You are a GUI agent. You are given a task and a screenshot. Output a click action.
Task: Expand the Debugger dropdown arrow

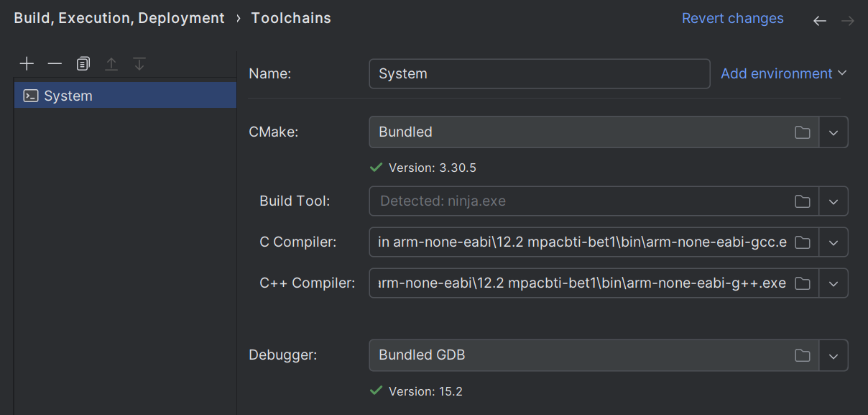(834, 355)
